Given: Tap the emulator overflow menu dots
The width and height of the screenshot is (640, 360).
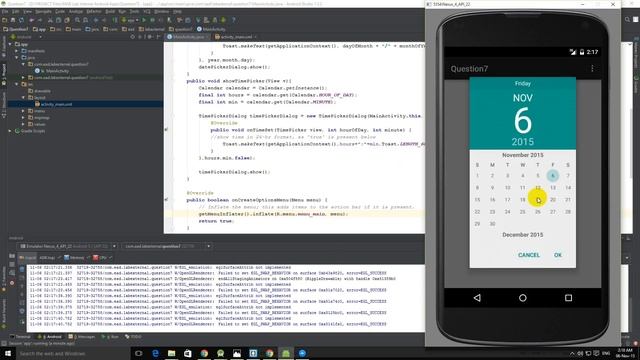Looking at the screenshot, I should click(x=592, y=69).
